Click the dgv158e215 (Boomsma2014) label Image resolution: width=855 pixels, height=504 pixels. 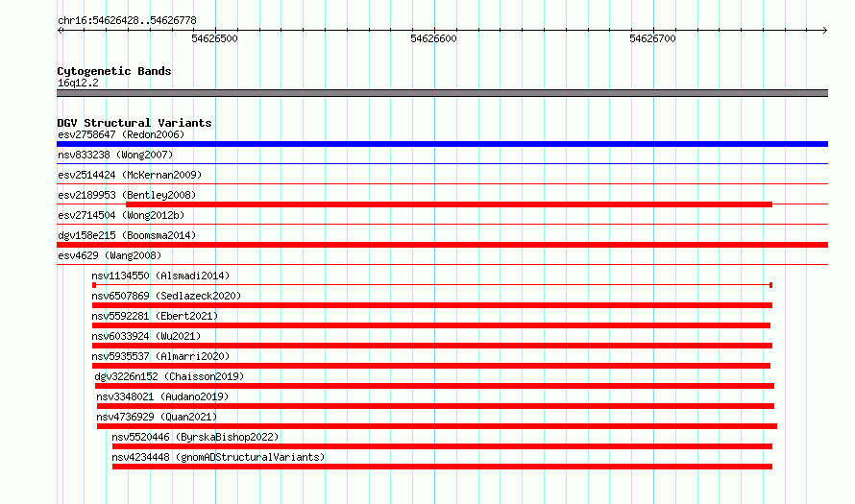[127, 235]
